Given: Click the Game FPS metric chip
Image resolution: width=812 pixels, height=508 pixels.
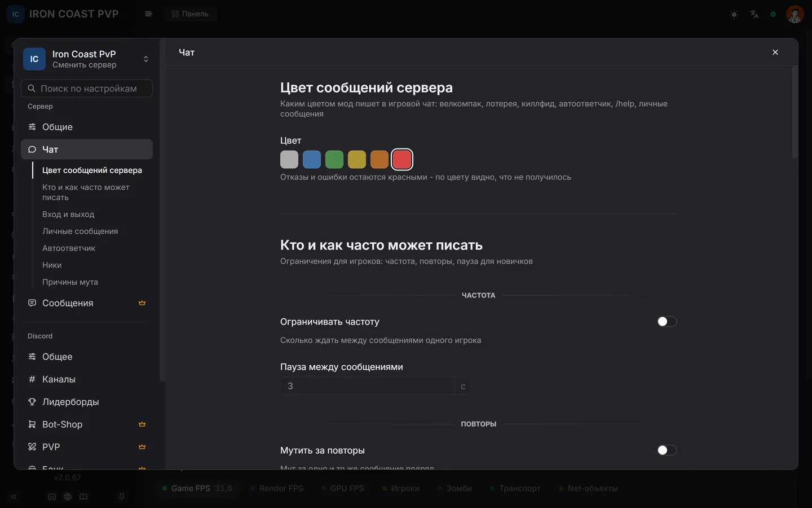Looking at the screenshot, I should click(197, 488).
